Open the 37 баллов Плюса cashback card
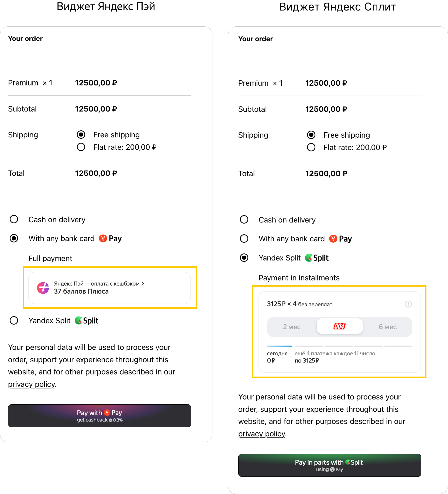Viewport: 448px width, 494px height. (x=109, y=288)
